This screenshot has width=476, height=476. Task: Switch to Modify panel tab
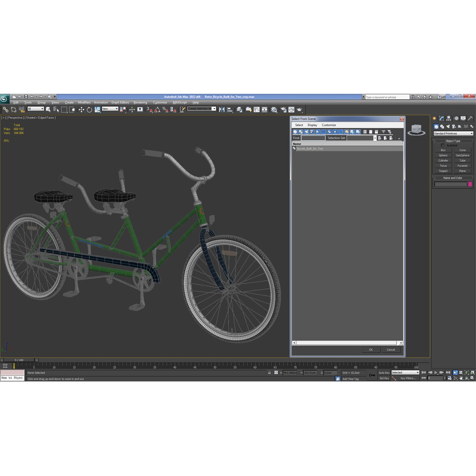click(x=442, y=119)
